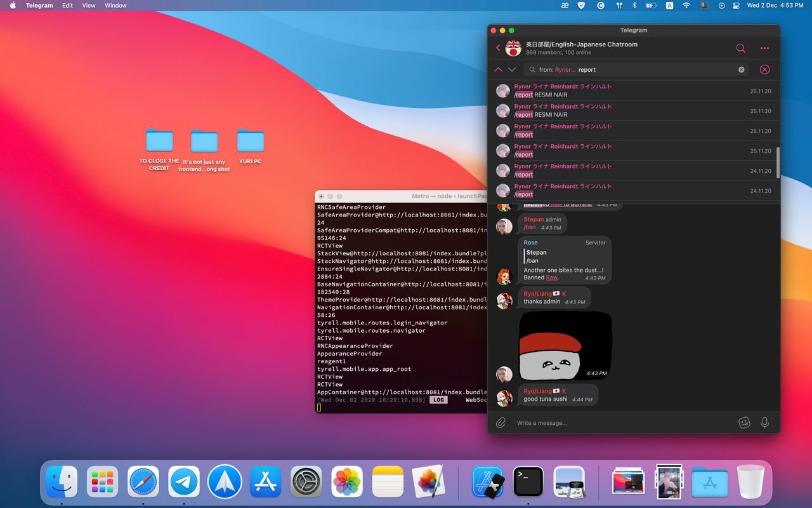
Task: Click Ryo/Liàng name above thanks admin
Action: tap(545, 294)
